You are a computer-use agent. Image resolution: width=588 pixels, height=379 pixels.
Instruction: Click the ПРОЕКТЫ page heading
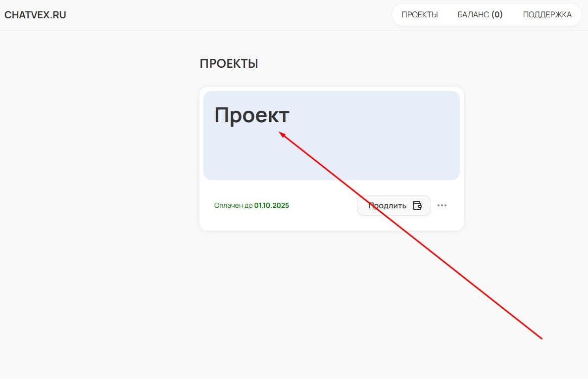click(x=229, y=64)
